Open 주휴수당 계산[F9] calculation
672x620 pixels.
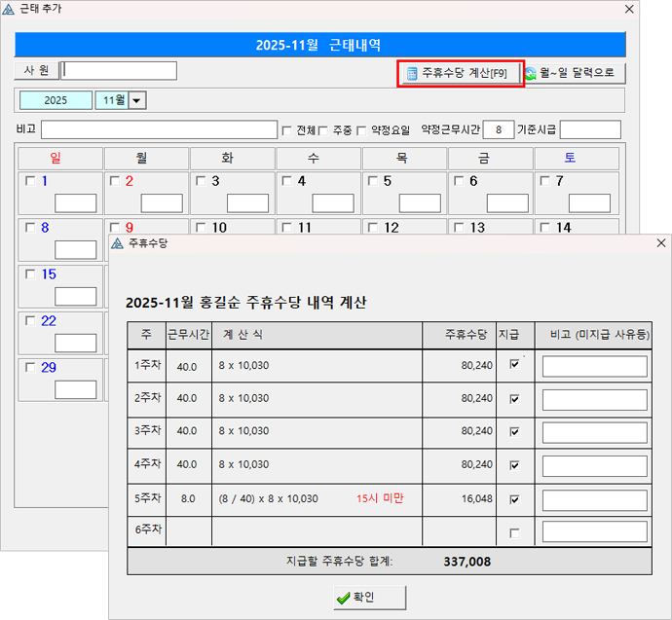461,74
